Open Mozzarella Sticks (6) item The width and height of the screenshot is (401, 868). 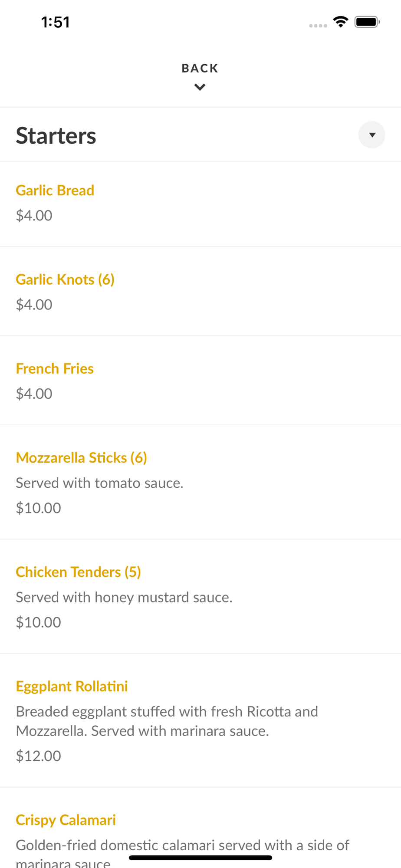82,458
